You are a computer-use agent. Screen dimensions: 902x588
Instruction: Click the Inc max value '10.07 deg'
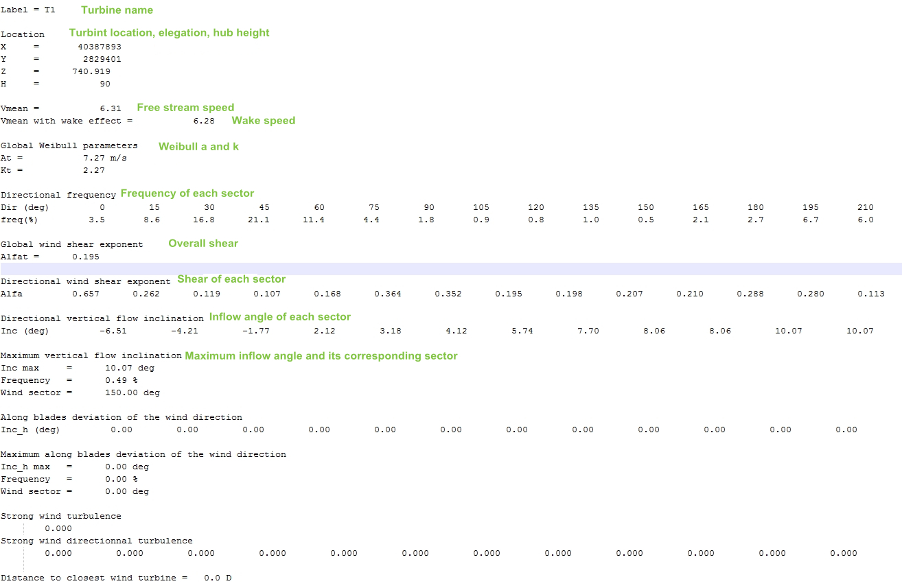130,368
